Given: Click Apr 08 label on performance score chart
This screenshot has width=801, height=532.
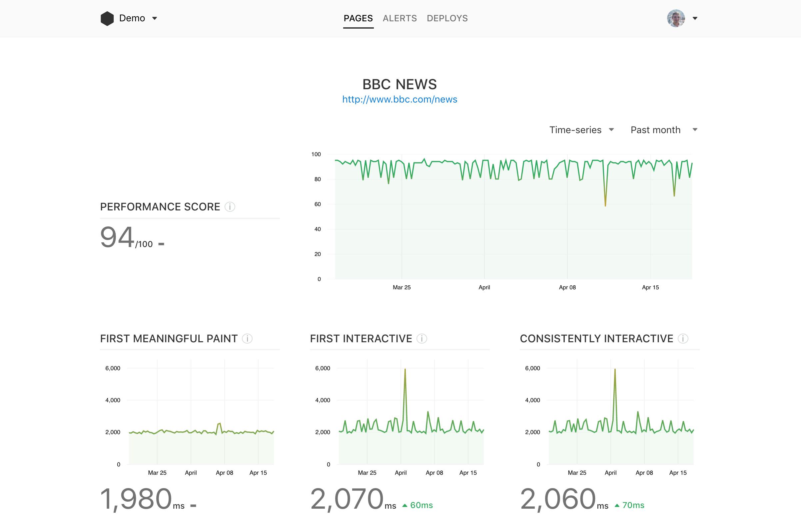Looking at the screenshot, I should click(567, 287).
